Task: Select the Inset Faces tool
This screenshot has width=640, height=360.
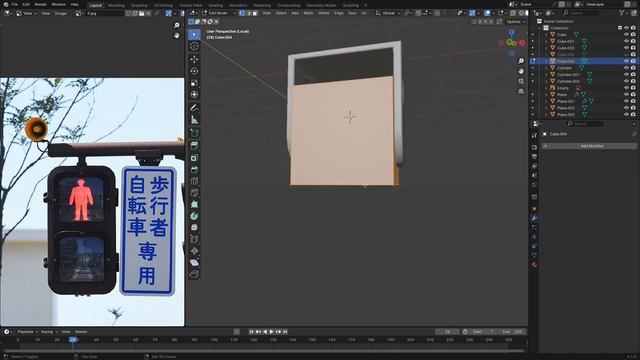Action: click(194, 158)
